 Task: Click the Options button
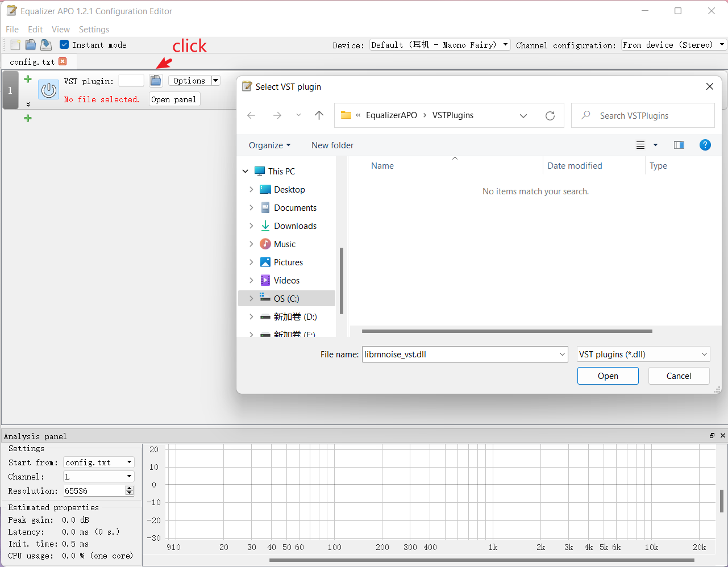[x=190, y=81]
